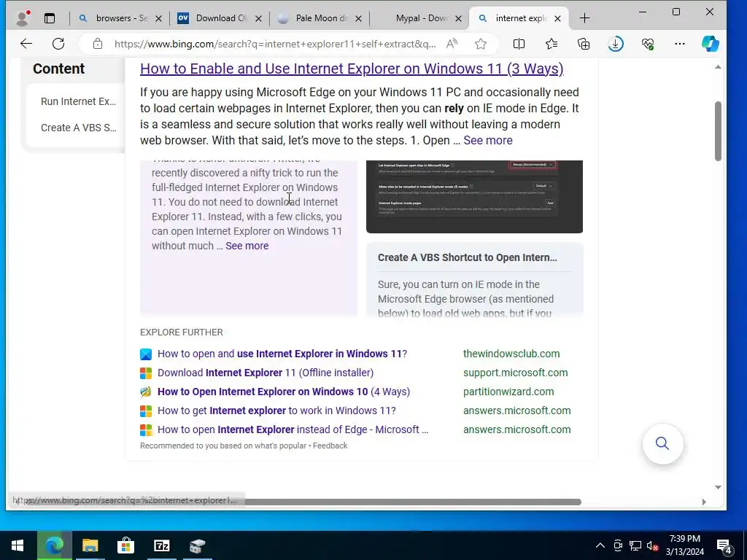Click the scroll down arrow
Image resolution: width=747 pixels, height=560 pixels.
718,487
